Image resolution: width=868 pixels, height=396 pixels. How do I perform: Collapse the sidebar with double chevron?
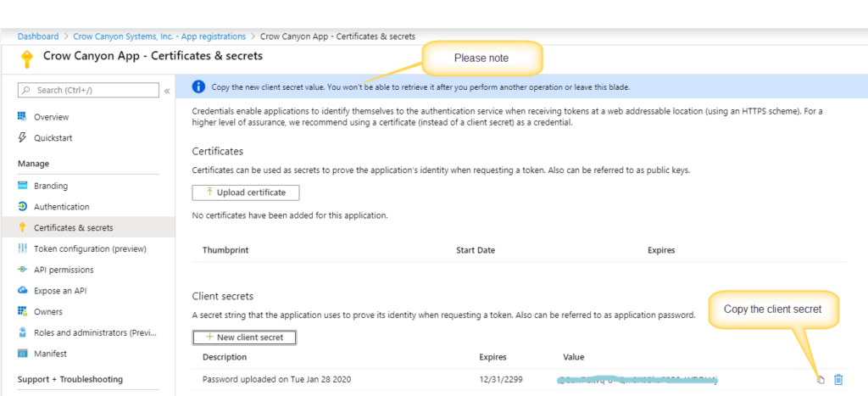point(167,91)
